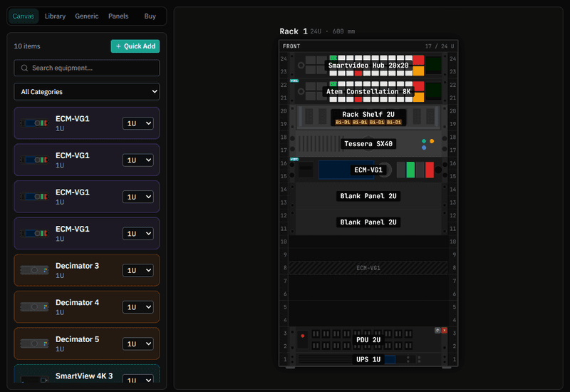Select the UPS 1U device in rack
The height and width of the screenshot is (392, 570).
click(x=368, y=359)
